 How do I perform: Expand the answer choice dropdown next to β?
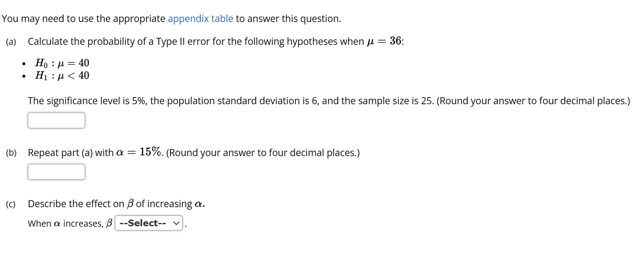click(x=149, y=223)
